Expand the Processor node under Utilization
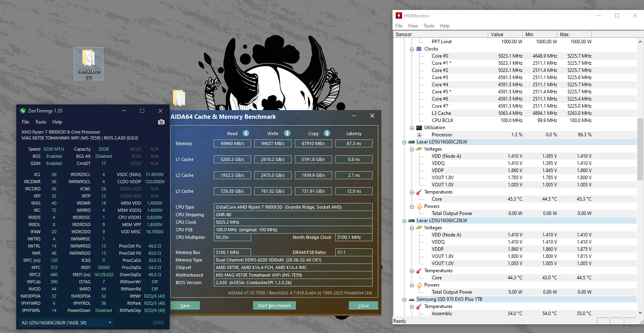Viewport: 644px width, 333px height. pyautogui.click(x=419, y=135)
